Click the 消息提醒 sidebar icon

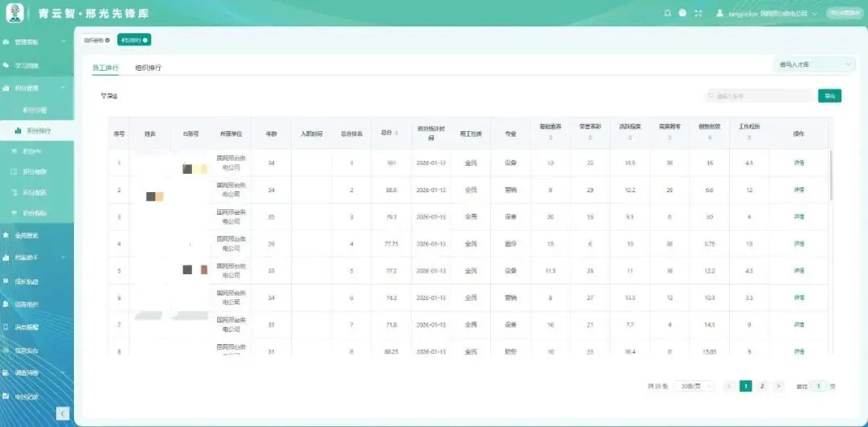pyautogui.click(x=6, y=326)
